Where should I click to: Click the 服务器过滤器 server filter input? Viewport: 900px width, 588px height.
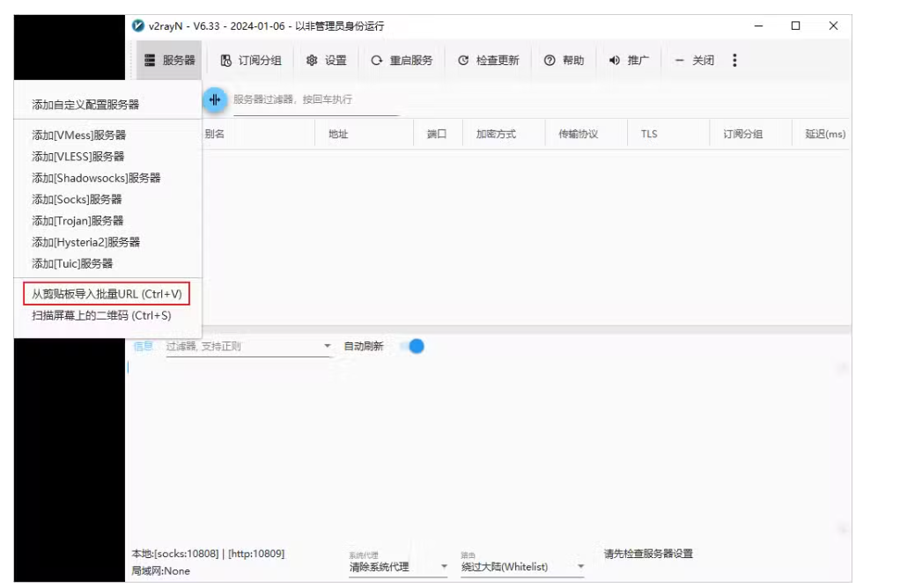[x=313, y=100]
